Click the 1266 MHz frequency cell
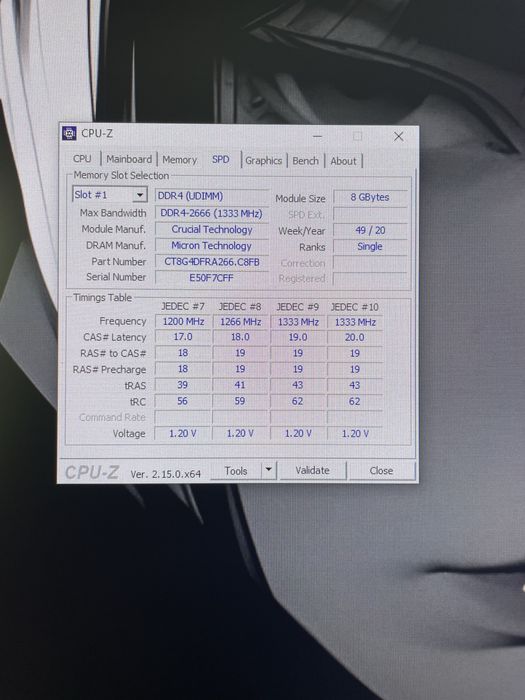 240,322
